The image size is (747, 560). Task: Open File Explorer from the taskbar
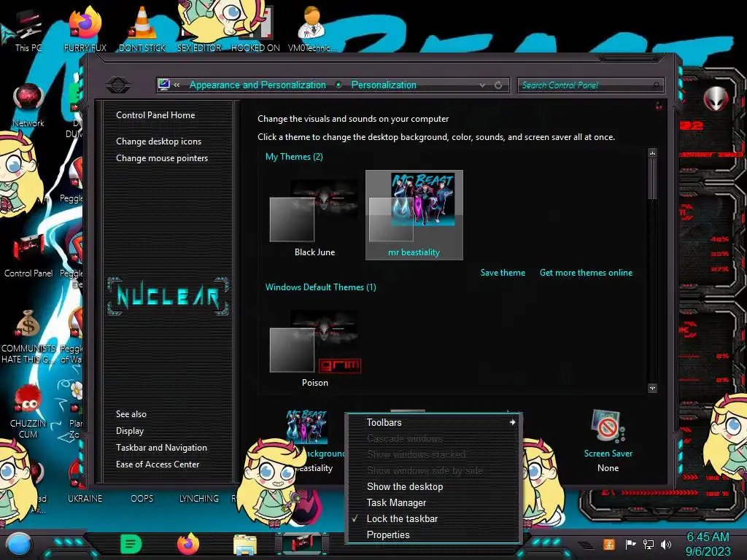[x=245, y=545]
